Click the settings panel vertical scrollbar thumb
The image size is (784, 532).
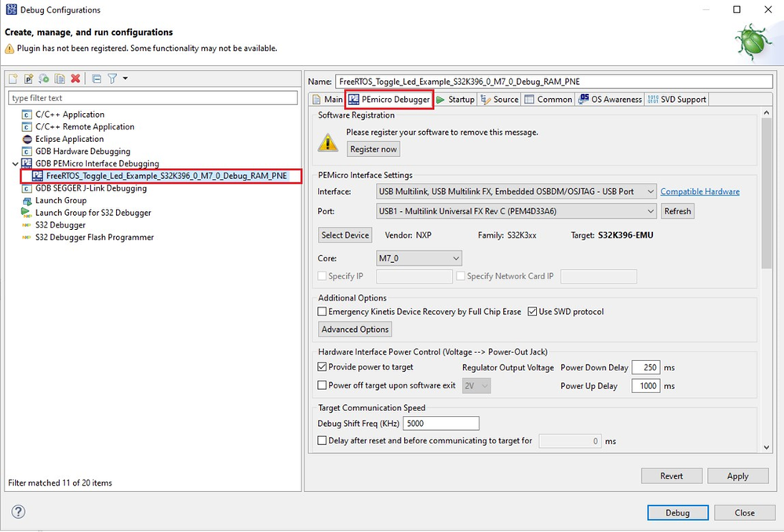coord(766,194)
